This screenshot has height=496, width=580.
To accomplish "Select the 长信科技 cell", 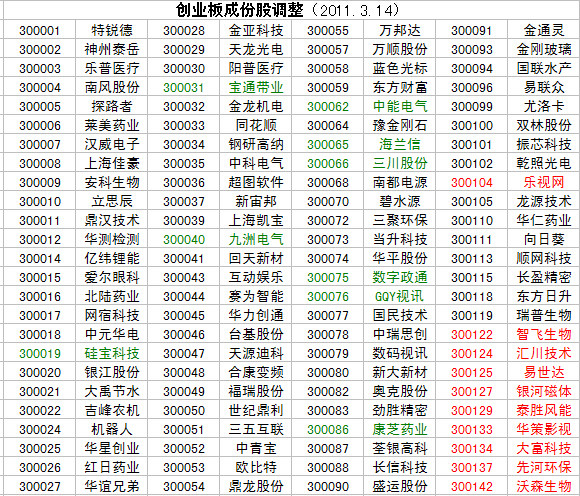I will [x=400, y=468].
